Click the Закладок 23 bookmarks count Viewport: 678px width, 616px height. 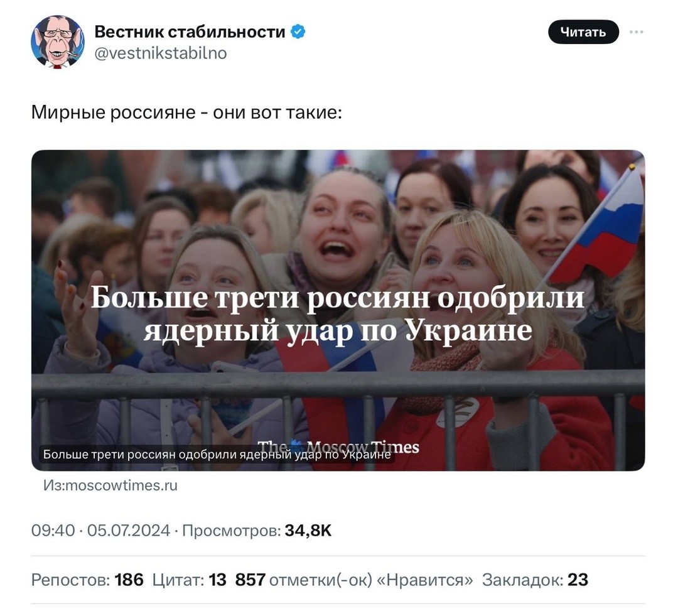(x=535, y=580)
